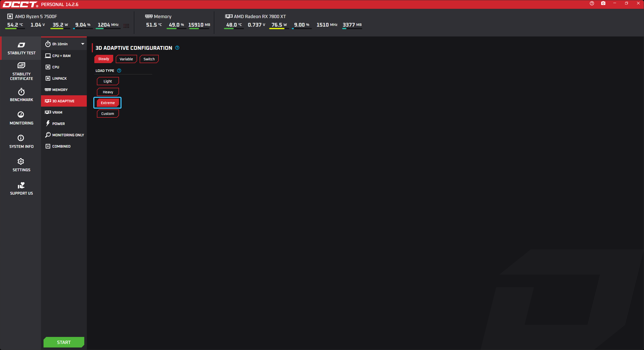The image size is (644, 350).
Task: Select the Light load type
Action: [x=108, y=81]
